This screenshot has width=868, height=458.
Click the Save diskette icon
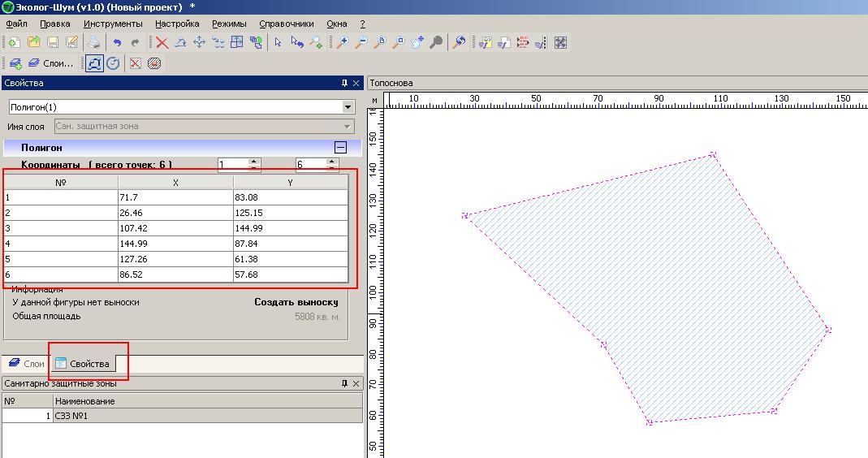[x=53, y=43]
